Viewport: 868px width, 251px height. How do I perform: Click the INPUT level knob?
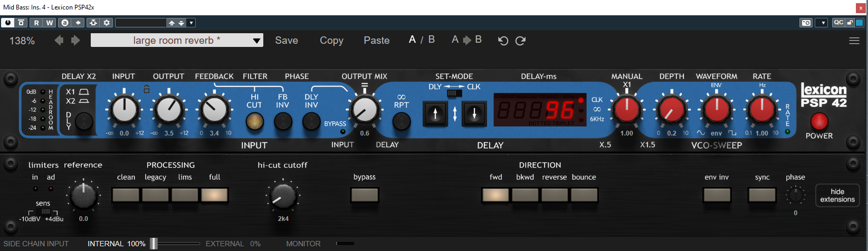coord(124,110)
